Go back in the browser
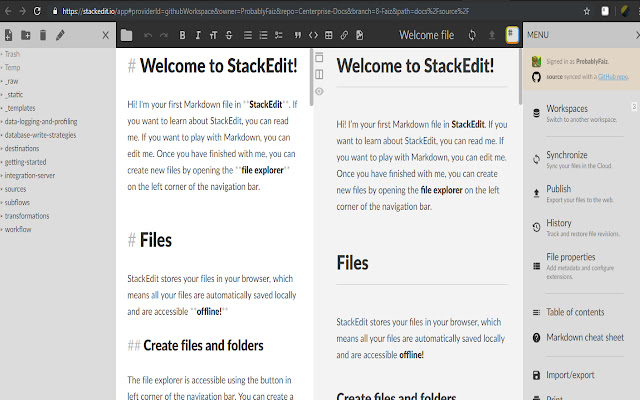 pos(8,11)
